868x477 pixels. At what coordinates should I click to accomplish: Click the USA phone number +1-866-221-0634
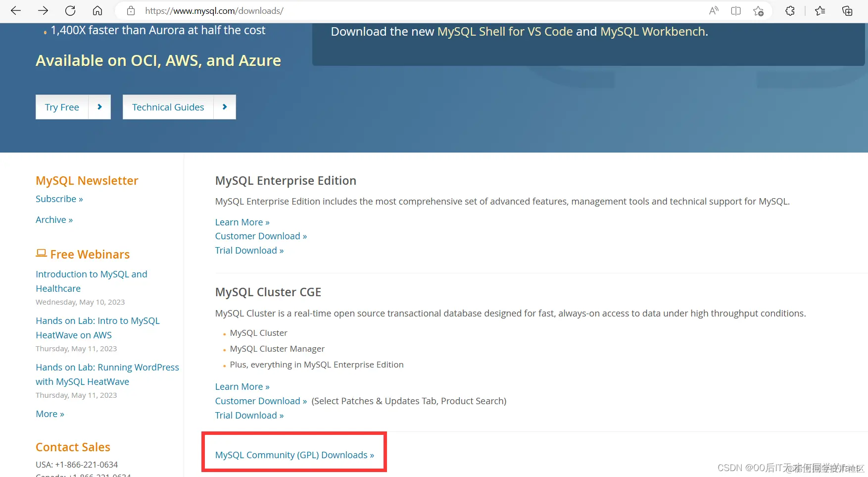[87, 465]
